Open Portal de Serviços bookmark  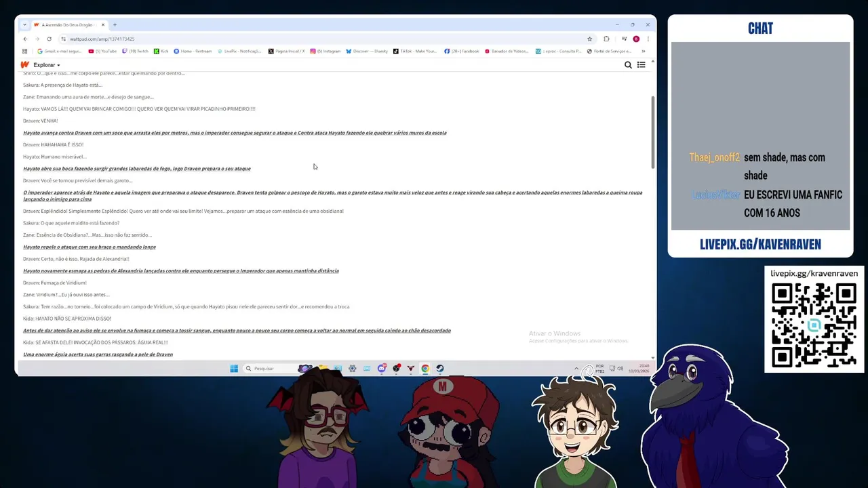[609, 51]
